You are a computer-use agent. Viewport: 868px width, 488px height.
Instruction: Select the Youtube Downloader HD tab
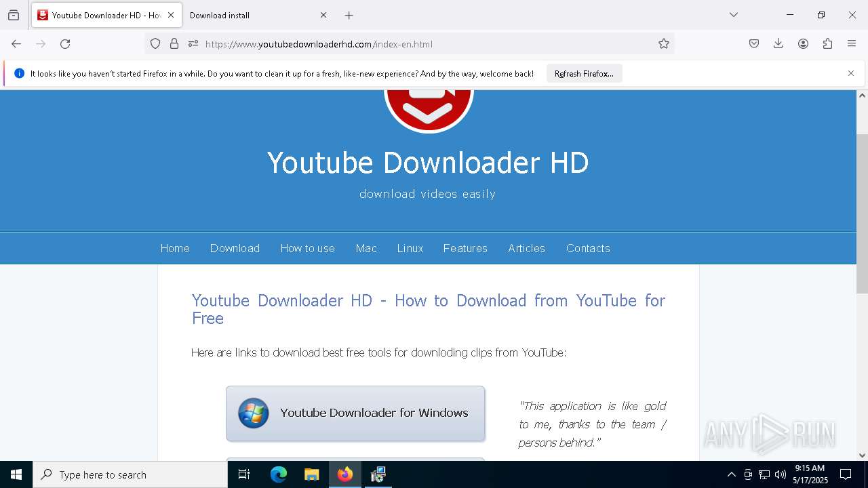tap(106, 15)
